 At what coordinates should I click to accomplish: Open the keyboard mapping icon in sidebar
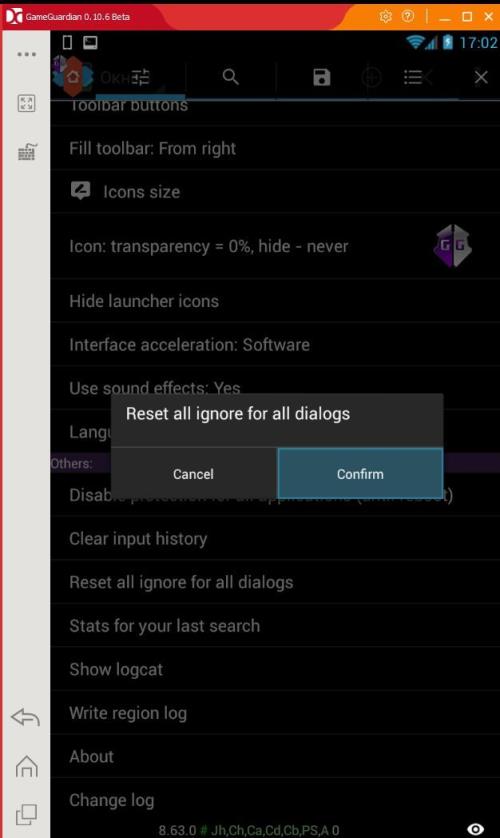tap(27, 152)
